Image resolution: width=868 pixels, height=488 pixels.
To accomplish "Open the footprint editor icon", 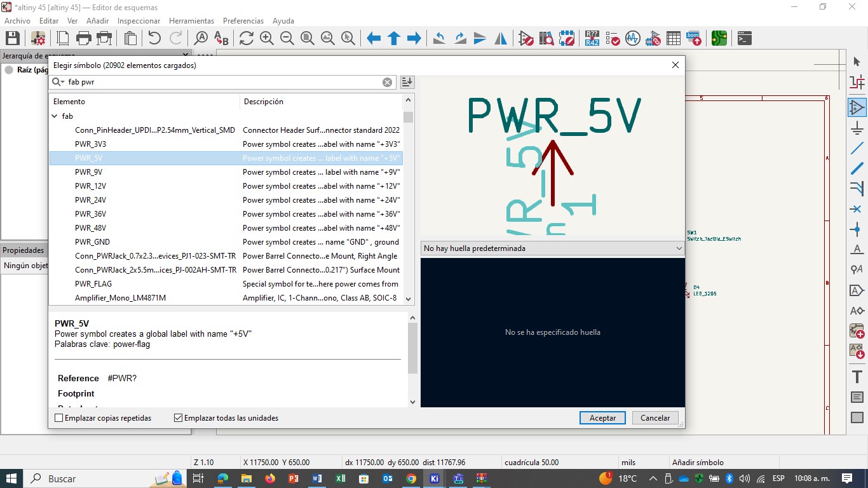I will click(x=567, y=38).
